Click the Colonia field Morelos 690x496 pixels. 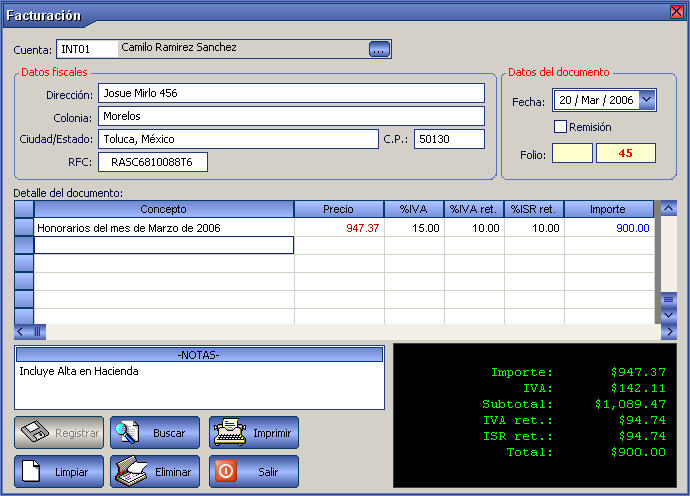point(291,116)
